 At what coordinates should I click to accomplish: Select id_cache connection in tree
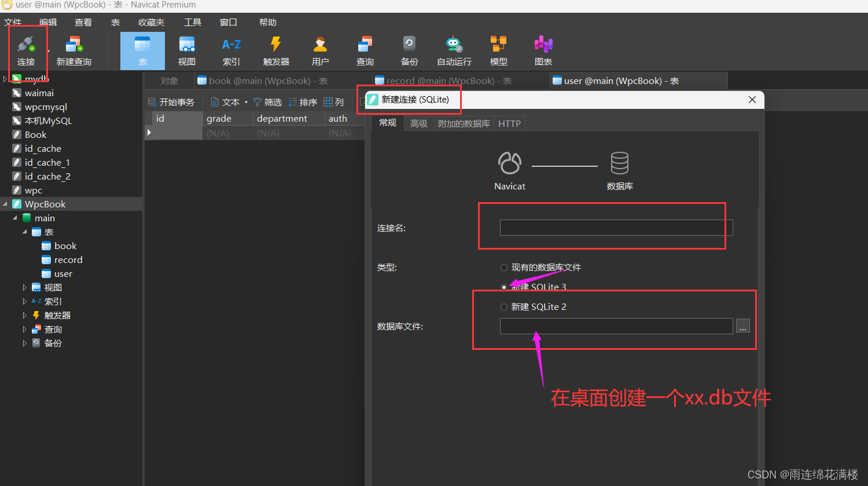click(43, 148)
